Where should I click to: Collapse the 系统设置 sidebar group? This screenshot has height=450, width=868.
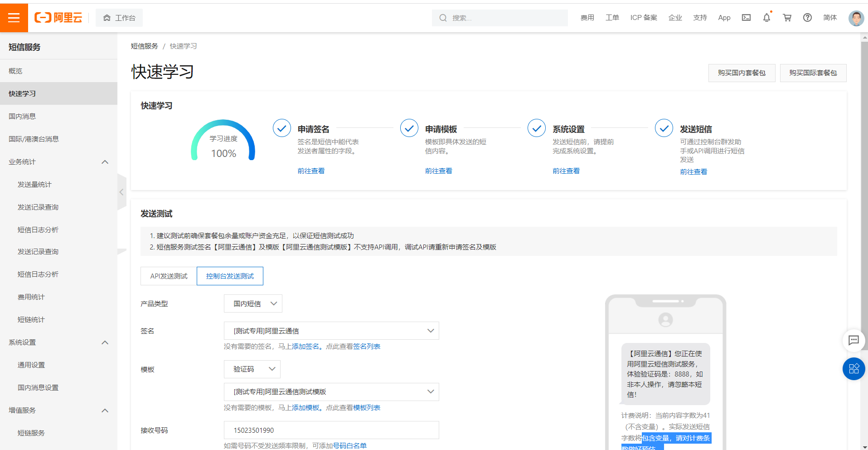pyautogui.click(x=105, y=342)
